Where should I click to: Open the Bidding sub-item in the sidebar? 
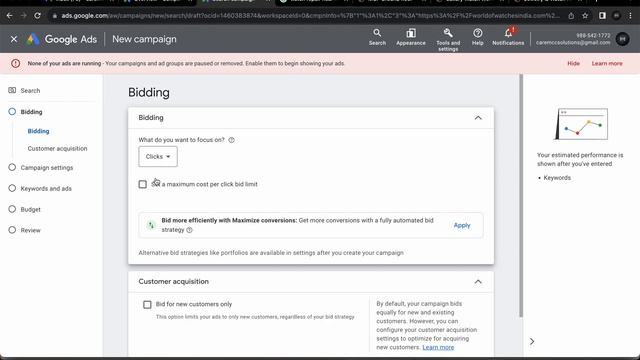[x=38, y=131]
